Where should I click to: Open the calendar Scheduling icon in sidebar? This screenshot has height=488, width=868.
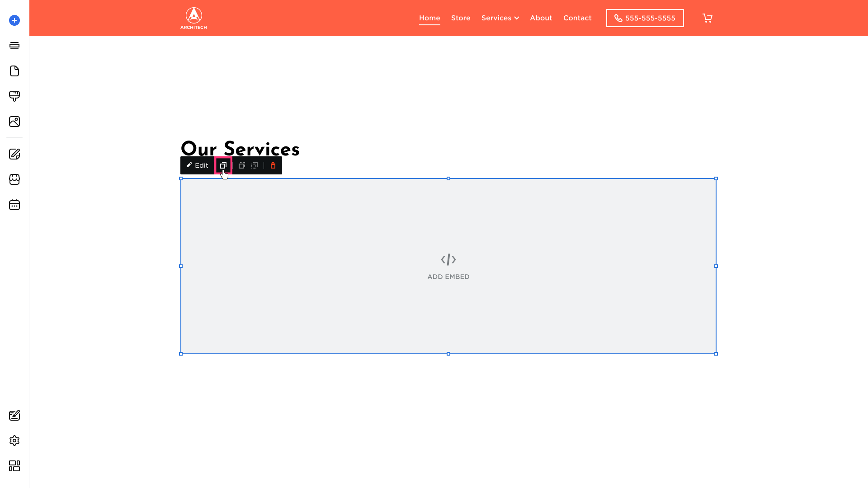(x=14, y=205)
